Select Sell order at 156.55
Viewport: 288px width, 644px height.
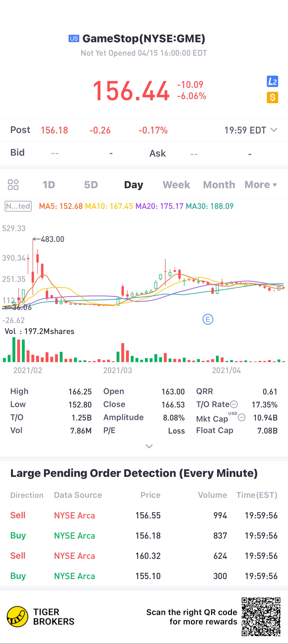[144, 515]
